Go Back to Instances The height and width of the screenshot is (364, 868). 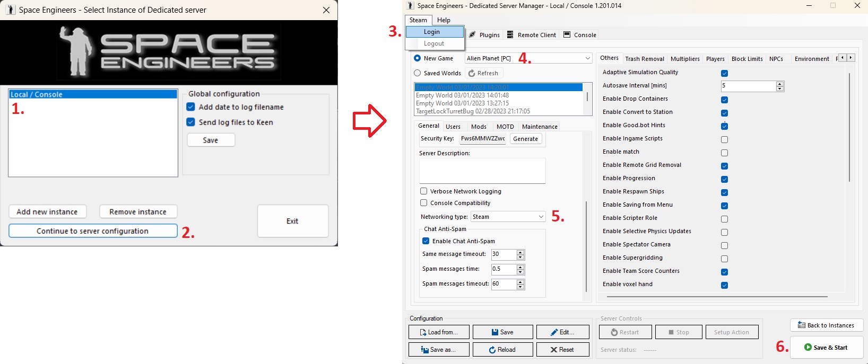[826, 325]
